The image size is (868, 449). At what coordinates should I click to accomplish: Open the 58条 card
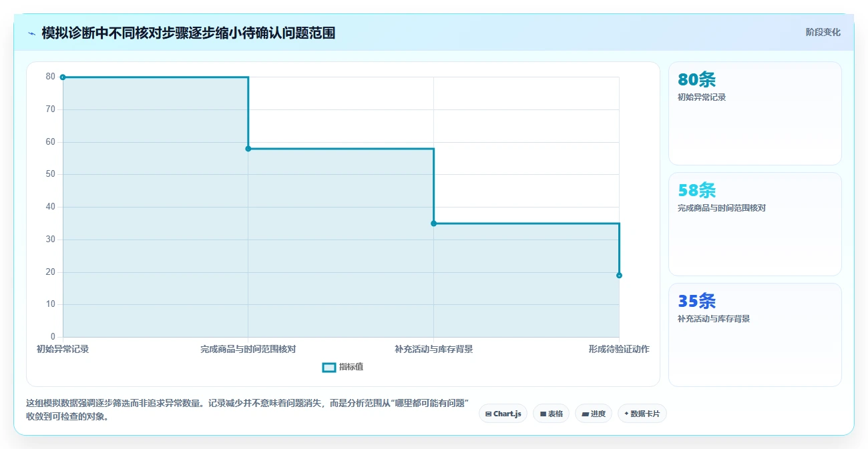tap(754, 224)
